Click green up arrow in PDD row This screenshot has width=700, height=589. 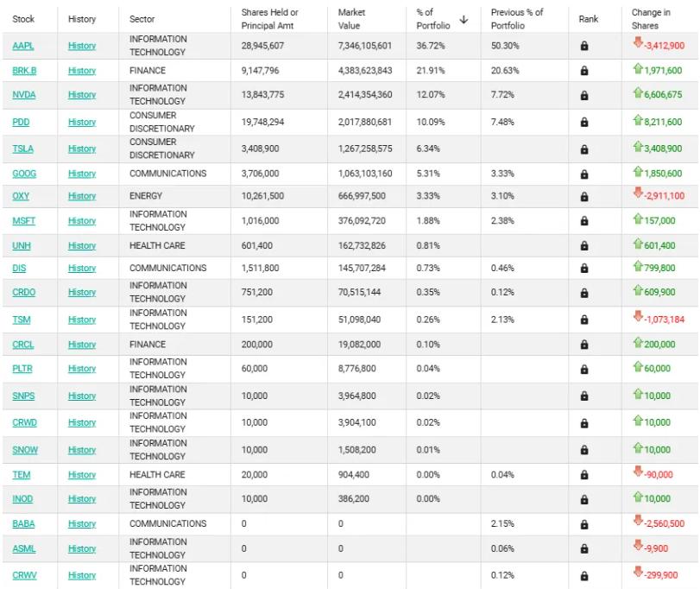pos(638,120)
